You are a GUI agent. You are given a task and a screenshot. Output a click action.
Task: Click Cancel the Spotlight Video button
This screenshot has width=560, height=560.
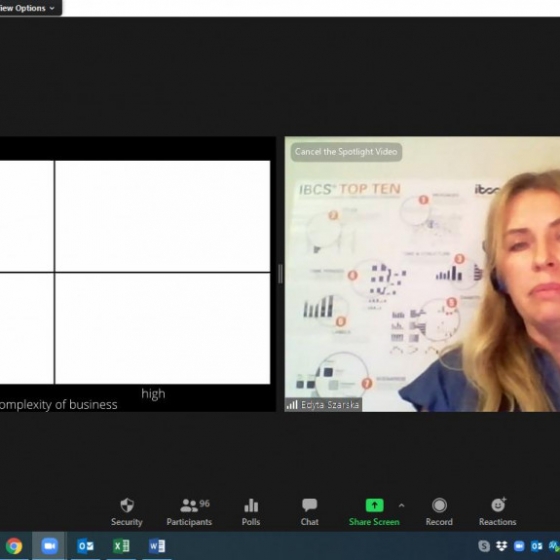(x=346, y=152)
